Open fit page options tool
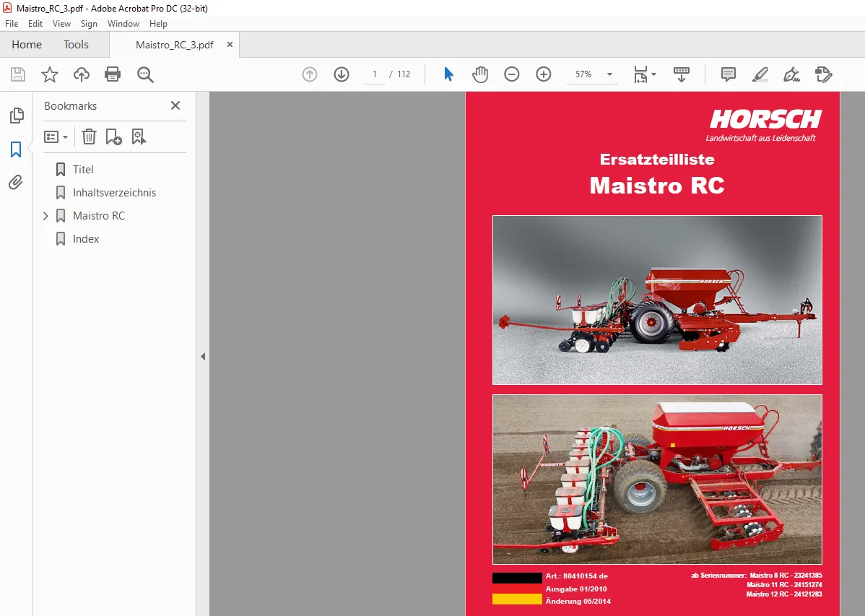The width and height of the screenshot is (865, 616). pos(640,74)
